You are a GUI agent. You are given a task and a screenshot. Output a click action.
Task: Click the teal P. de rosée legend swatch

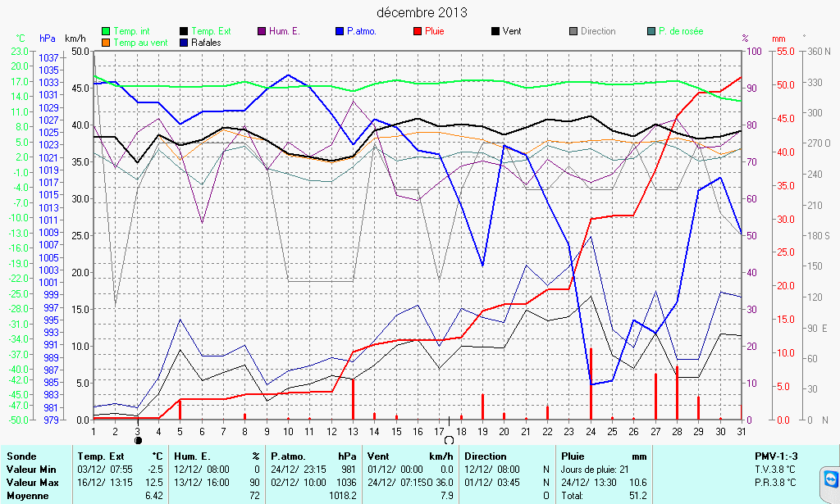coord(651,31)
